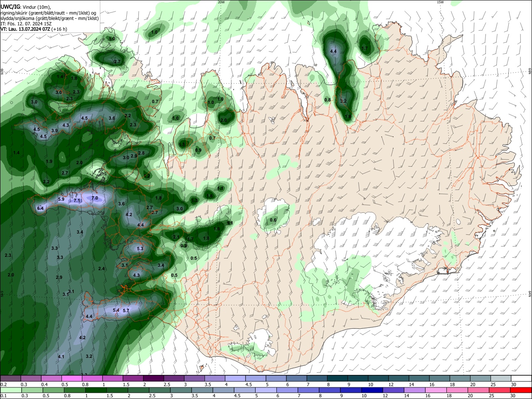Click the 3.9 rainfall label
532x399 pixels.
54,131
